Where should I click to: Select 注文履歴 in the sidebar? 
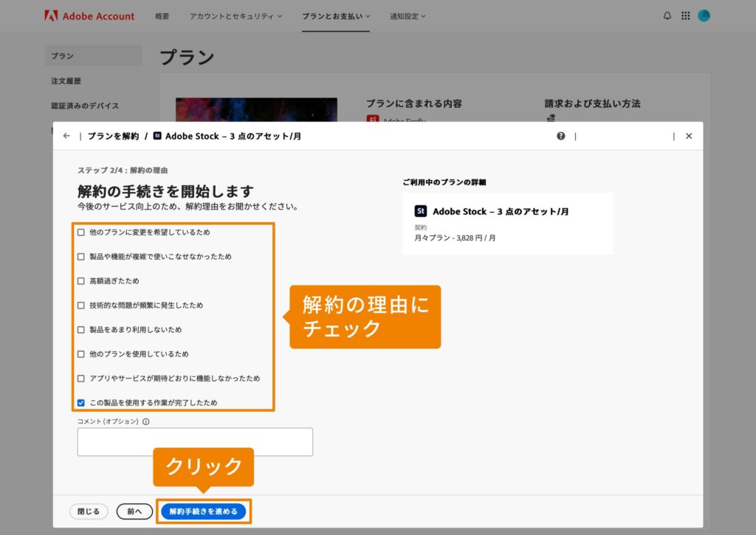pos(66,81)
